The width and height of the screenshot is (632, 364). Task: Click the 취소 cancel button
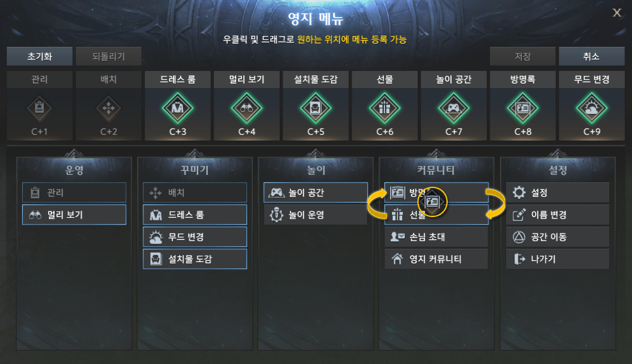point(591,56)
